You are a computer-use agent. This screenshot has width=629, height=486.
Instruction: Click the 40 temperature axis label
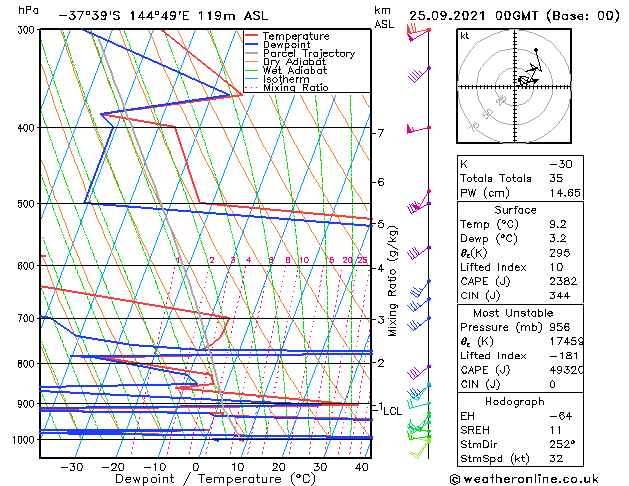pyautogui.click(x=361, y=467)
